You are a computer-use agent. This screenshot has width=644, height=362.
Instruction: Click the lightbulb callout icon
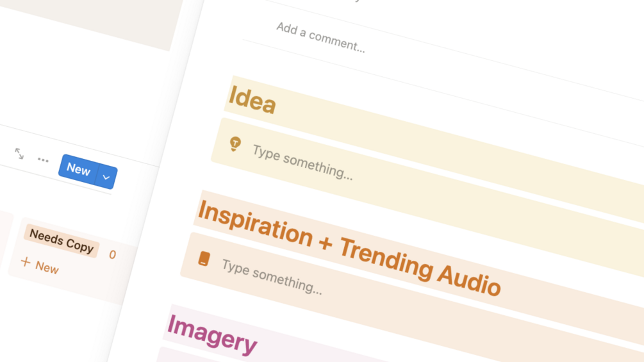point(235,144)
